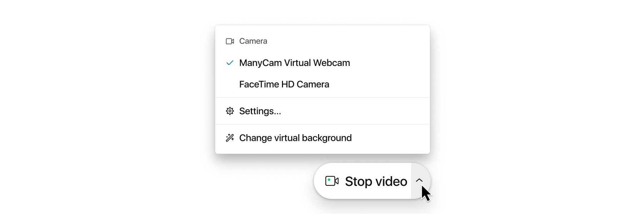This screenshot has height=214, width=644.
Task: Click the green recording dot on camera icon
Action: point(329,180)
